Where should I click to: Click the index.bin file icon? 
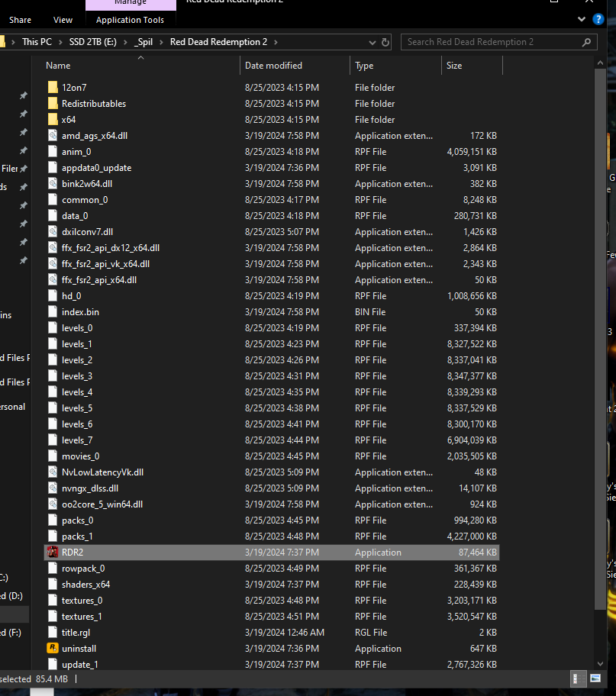(53, 312)
